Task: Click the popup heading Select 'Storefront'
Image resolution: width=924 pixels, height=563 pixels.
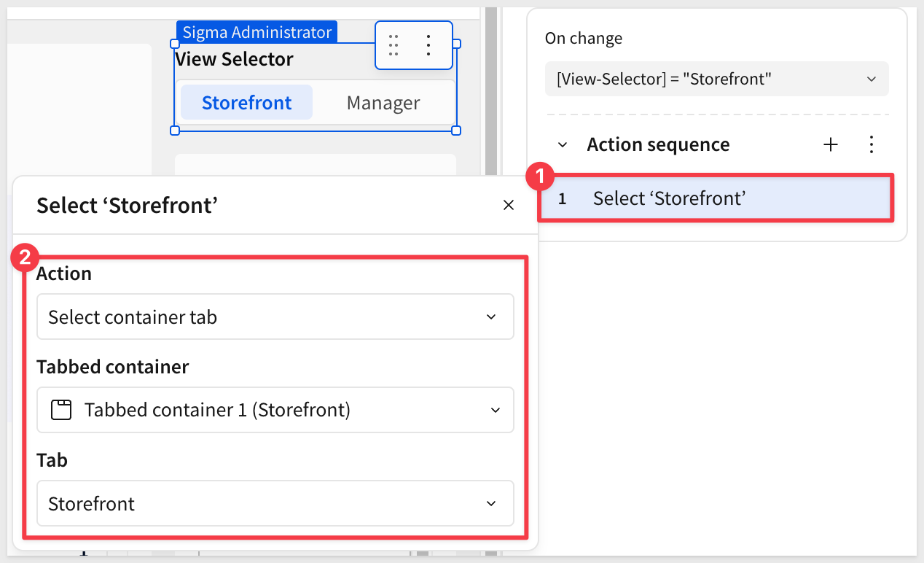Action: point(128,206)
